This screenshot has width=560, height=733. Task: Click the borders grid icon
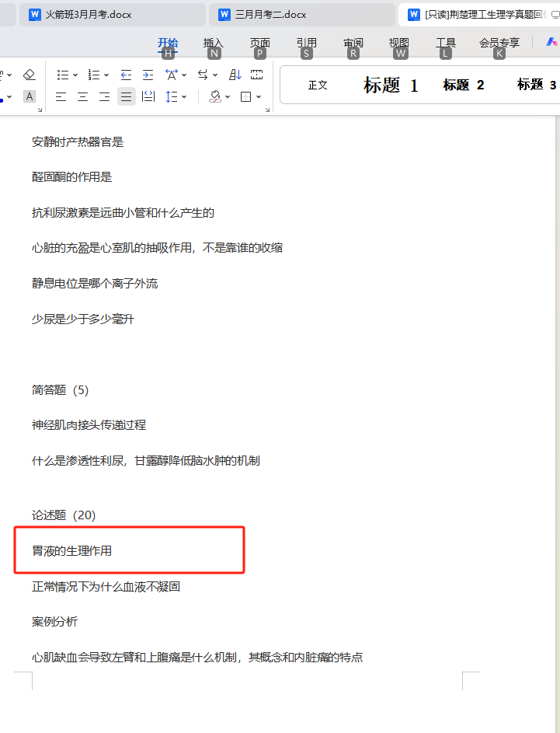point(245,96)
